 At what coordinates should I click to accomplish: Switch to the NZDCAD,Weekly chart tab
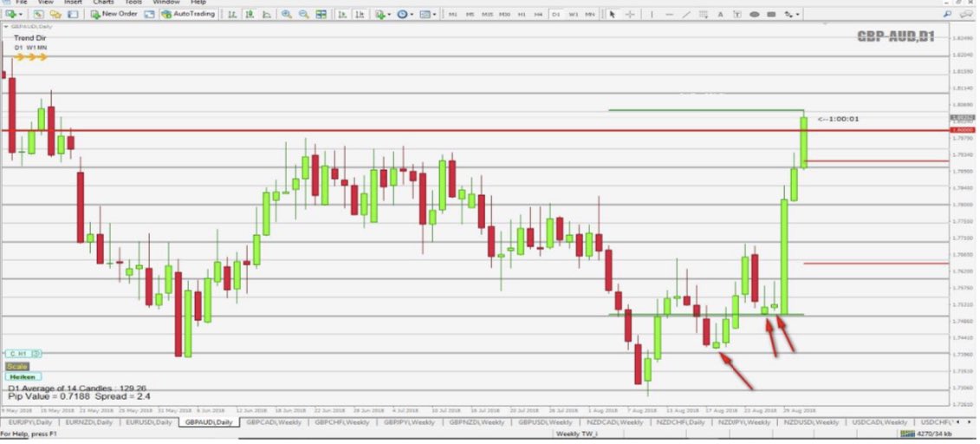615,422
